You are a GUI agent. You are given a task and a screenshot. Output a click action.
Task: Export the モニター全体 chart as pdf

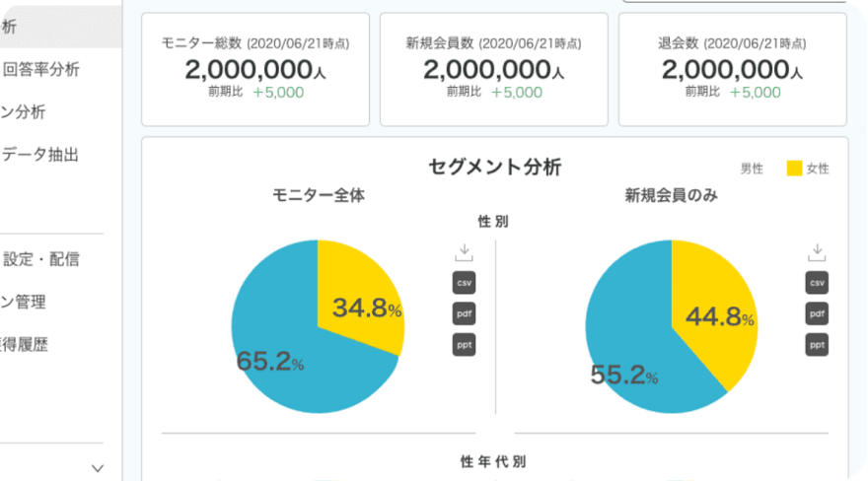pyautogui.click(x=464, y=314)
